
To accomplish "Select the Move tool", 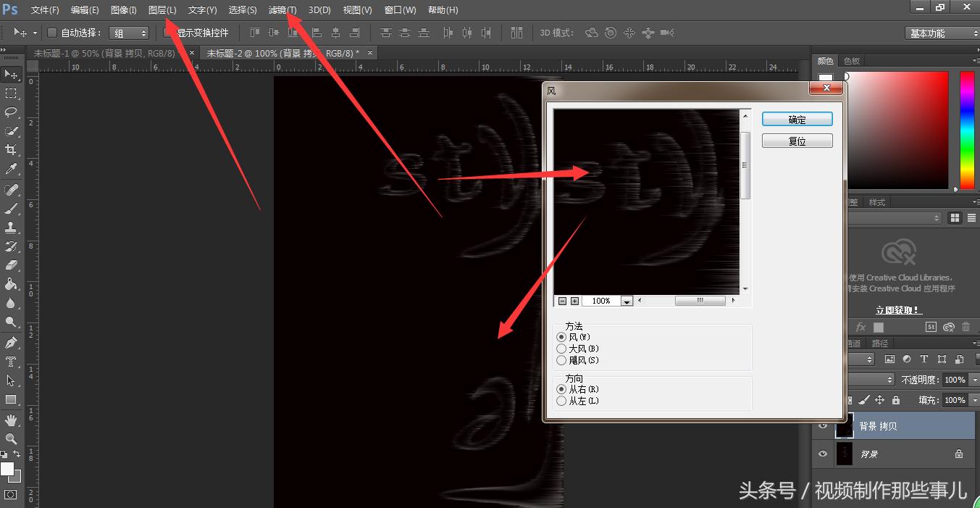I will pos(11,75).
